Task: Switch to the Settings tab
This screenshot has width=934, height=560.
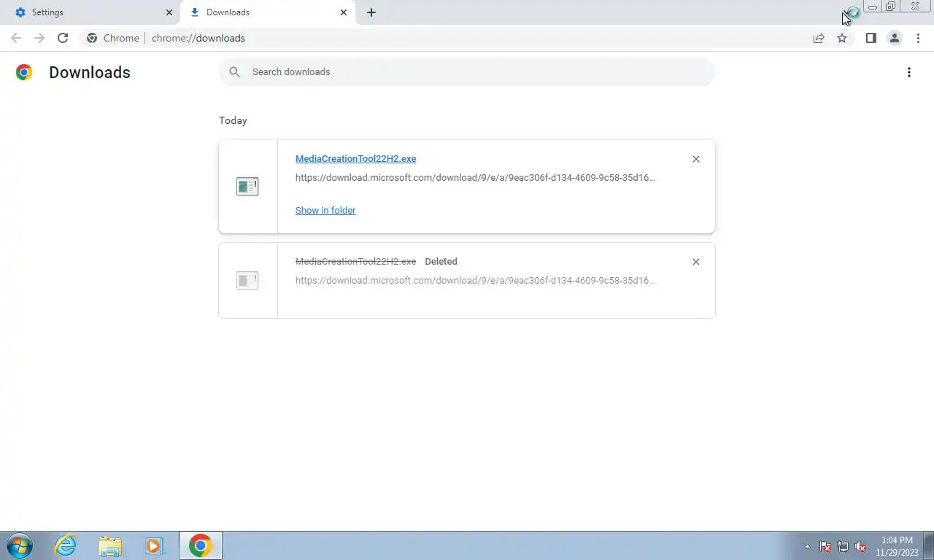Action: tap(90, 12)
